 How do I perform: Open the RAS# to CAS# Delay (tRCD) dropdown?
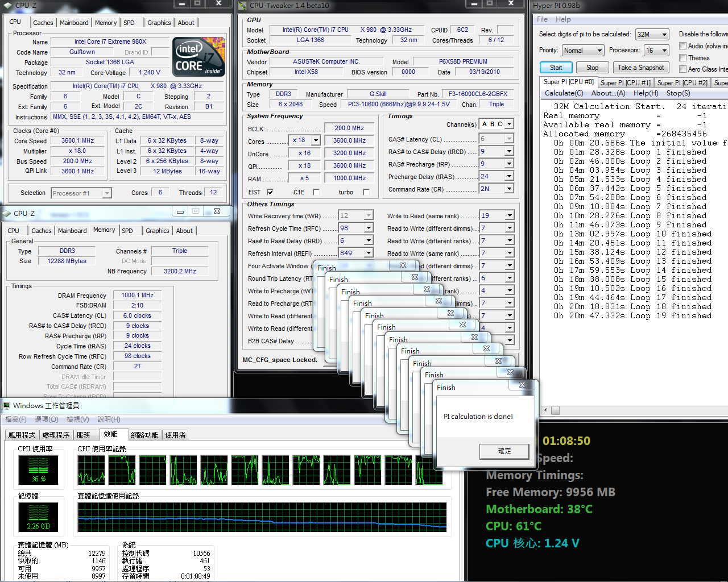(509, 151)
